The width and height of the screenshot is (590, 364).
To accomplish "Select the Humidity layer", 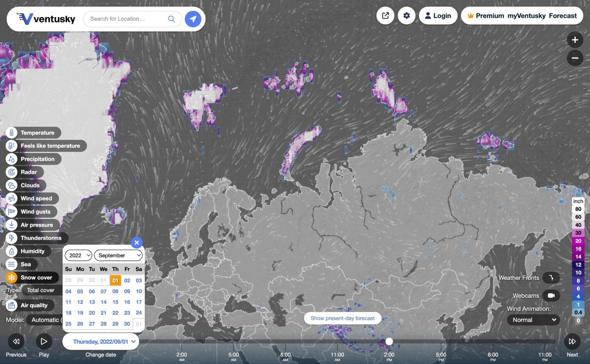I will point(28,251).
